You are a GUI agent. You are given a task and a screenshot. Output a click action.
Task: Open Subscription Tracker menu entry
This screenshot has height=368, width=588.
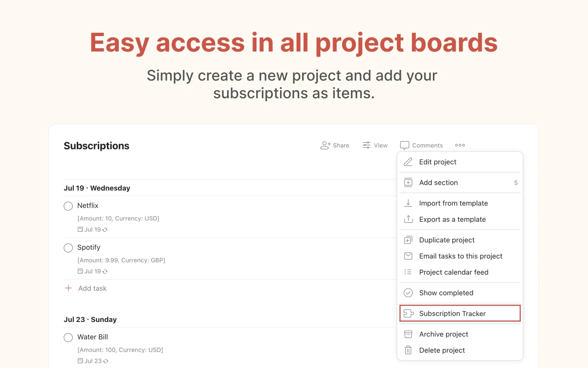click(452, 314)
